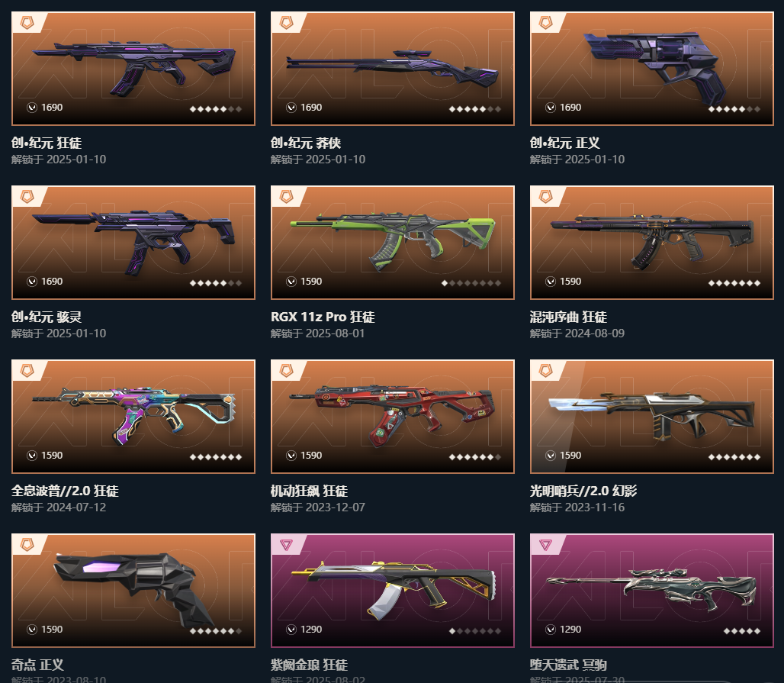Viewport: 784px width, 683px height.
Task: Click the upgrade diamonds on 光明哨兵//2.0 幻影
Action: [734, 457]
